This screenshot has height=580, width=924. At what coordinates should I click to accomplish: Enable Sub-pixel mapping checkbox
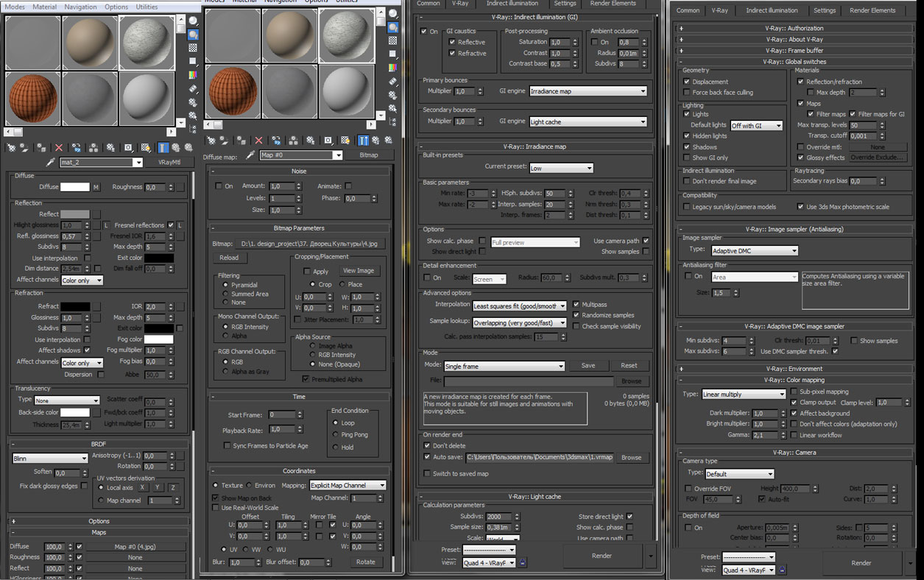click(x=794, y=392)
